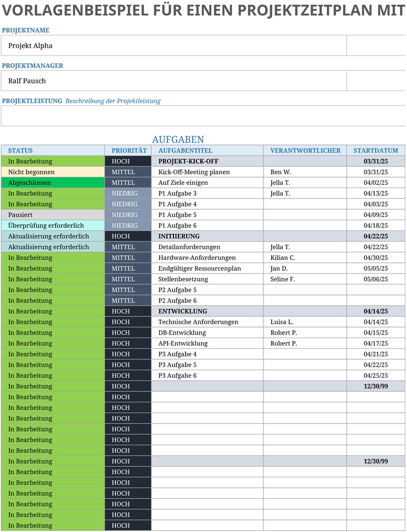
Task: Select the start date 04/03/25 cell
Action: tap(376, 204)
